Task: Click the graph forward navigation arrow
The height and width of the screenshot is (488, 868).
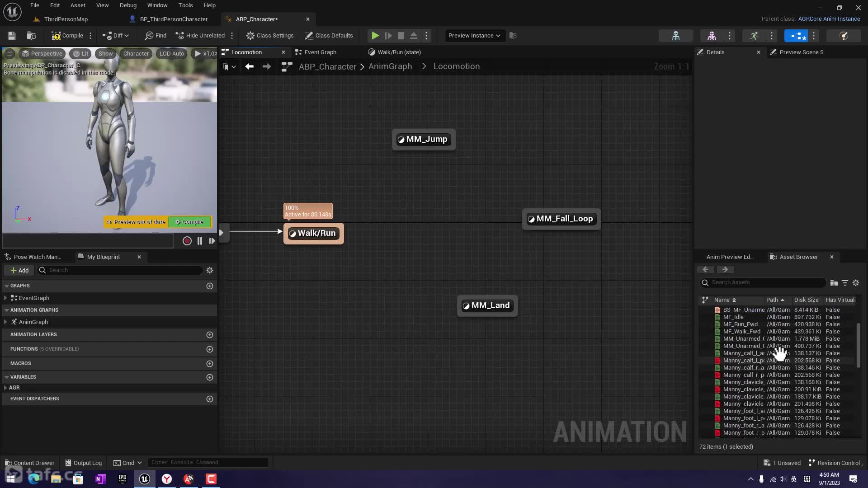Action: tap(267, 67)
